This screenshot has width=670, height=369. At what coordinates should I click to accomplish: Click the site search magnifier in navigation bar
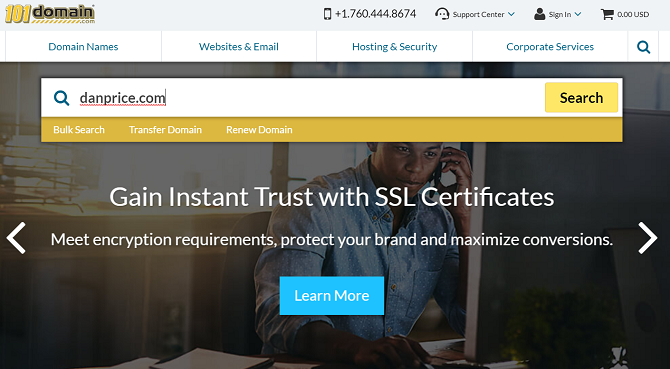(x=643, y=47)
